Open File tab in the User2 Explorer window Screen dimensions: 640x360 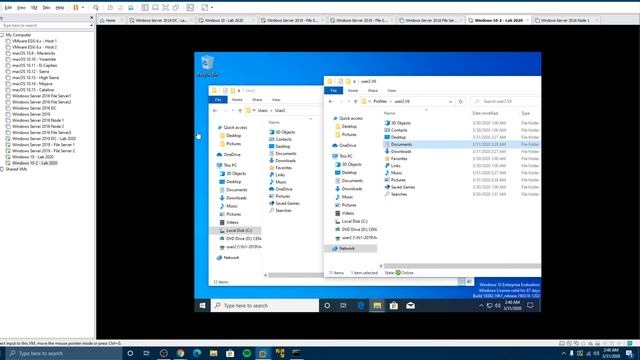[218, 100]
